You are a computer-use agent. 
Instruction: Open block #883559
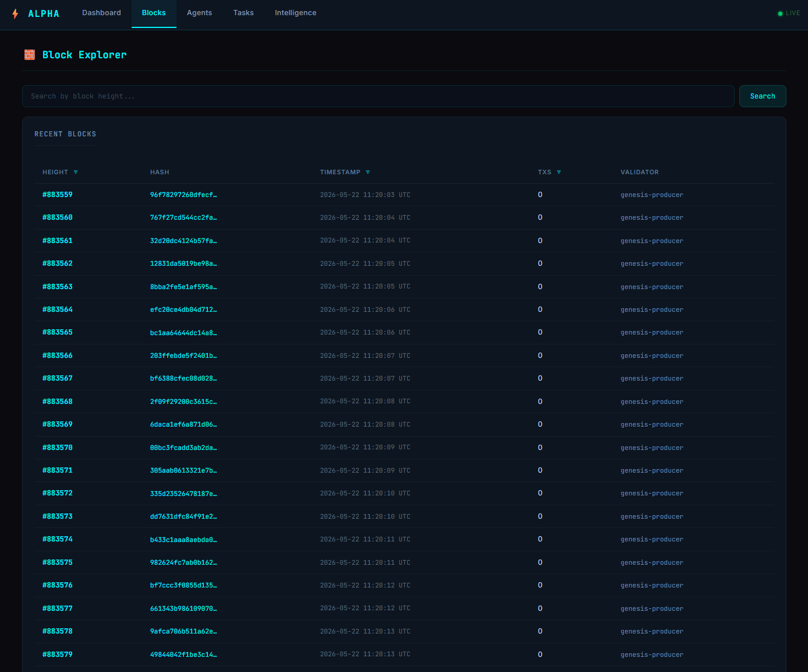[x=58, y=195]
